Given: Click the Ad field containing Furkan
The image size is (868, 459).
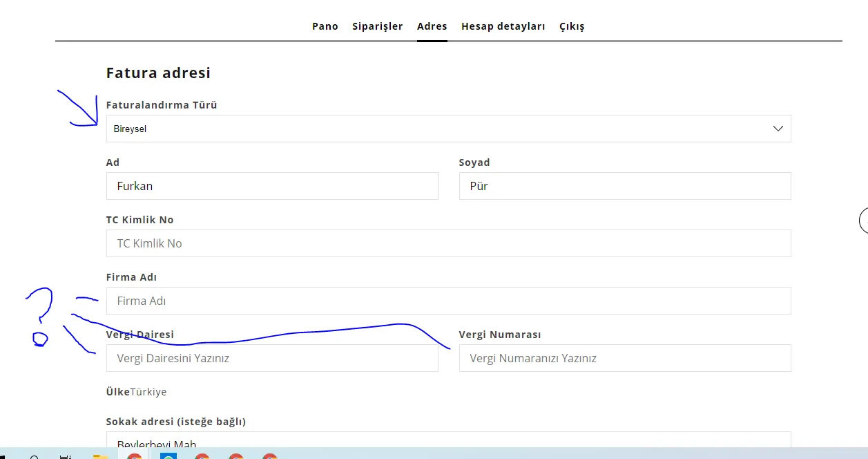Looking at the screenshot, I should 272,186.
